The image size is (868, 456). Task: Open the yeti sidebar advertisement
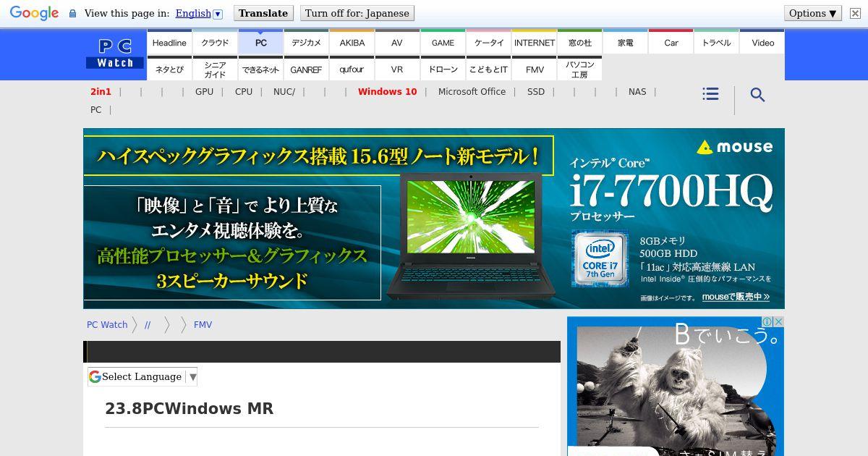676,386
